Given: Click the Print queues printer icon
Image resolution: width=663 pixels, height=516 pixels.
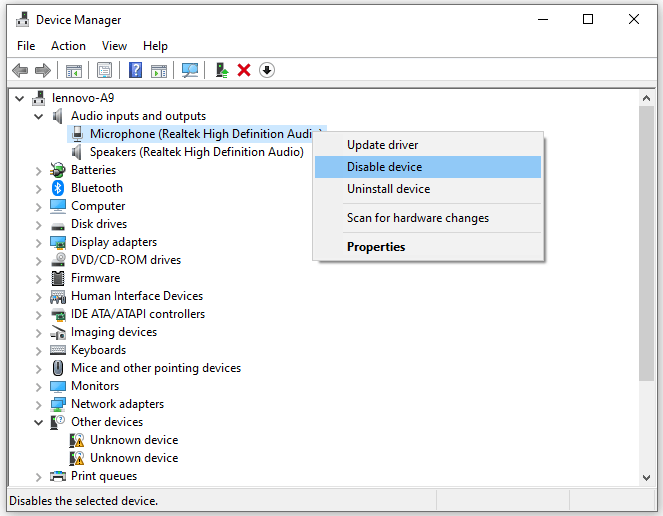Looking at the screenshot, I should point(58,476).
